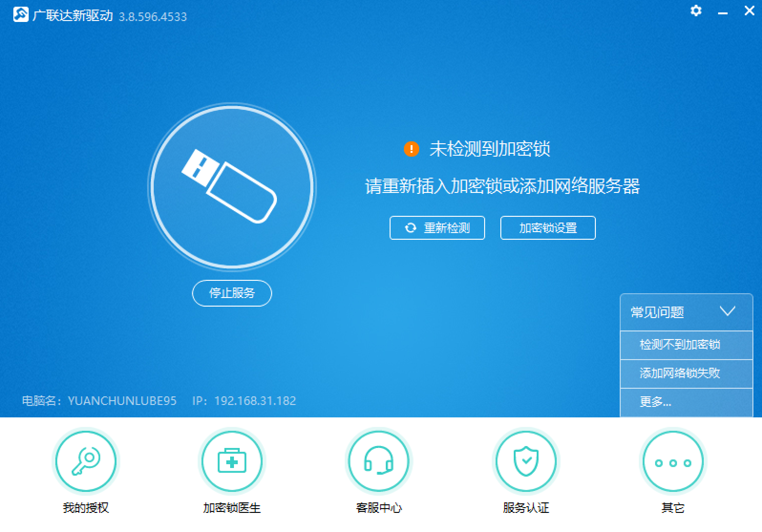Click the 我的授权 label
Image resolution: width=762 pixels, height=532 pixels.
(x=86, y=508)
